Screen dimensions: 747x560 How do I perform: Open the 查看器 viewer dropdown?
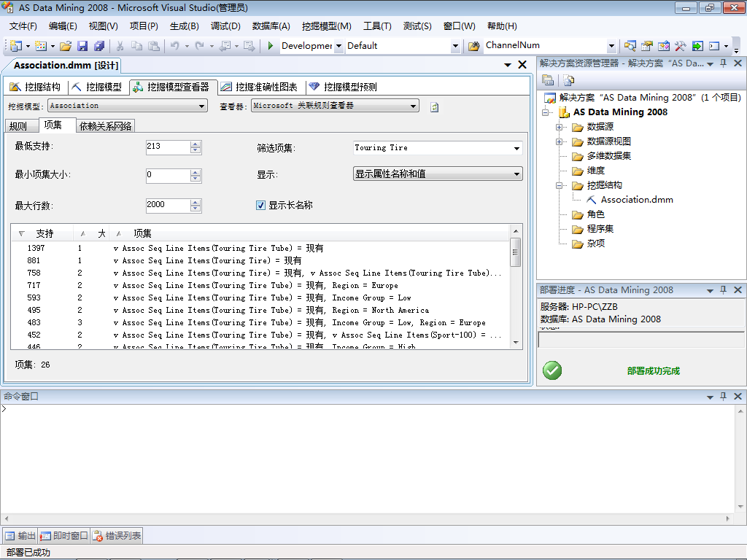coord(413,106)
